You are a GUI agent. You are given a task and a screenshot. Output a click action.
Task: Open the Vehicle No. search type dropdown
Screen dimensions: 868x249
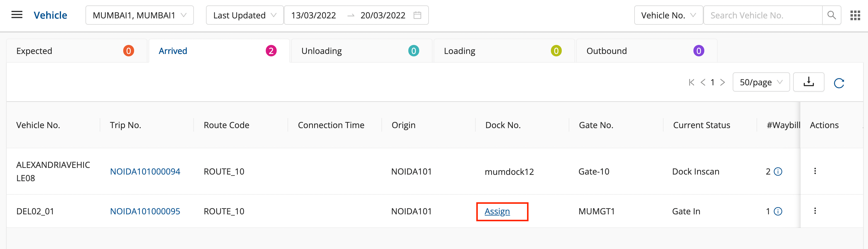(668, 15)
